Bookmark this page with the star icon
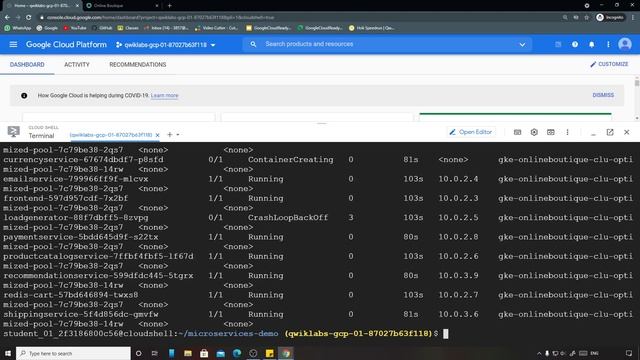Image resolution: width=640 pixels, height=360 pixels. [x=587, y=18]
